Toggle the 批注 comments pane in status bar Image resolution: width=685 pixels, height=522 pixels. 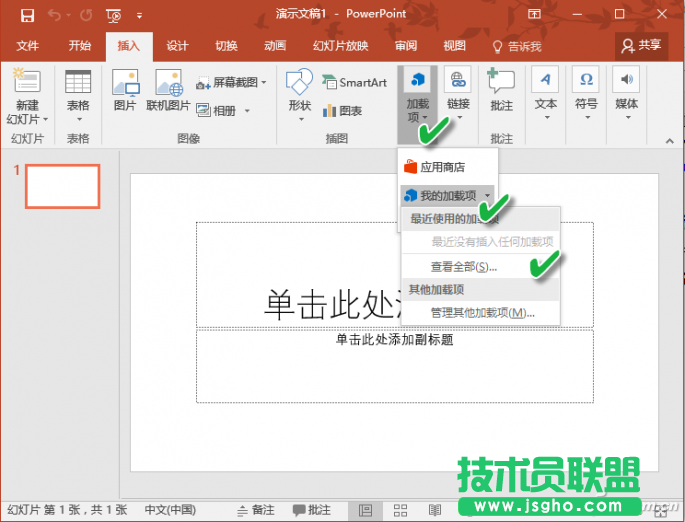[311, 510]
